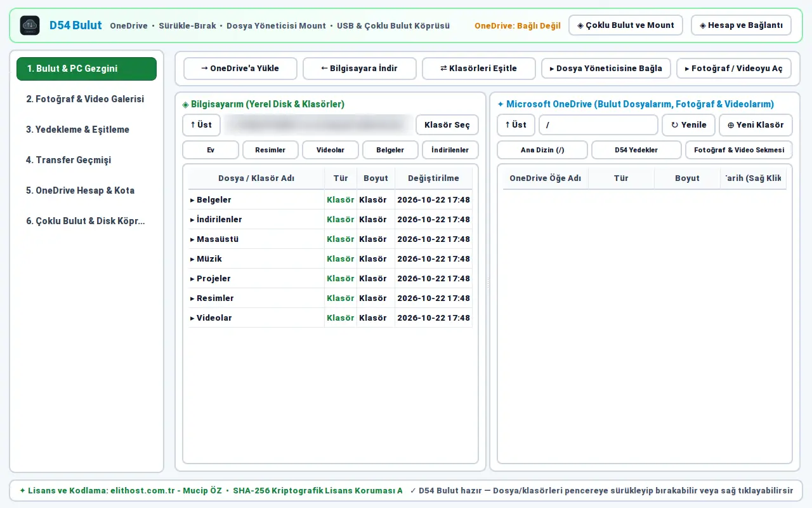Click the D54 Bulut app logo icon
Screen dimensions: 812x508
30,25
